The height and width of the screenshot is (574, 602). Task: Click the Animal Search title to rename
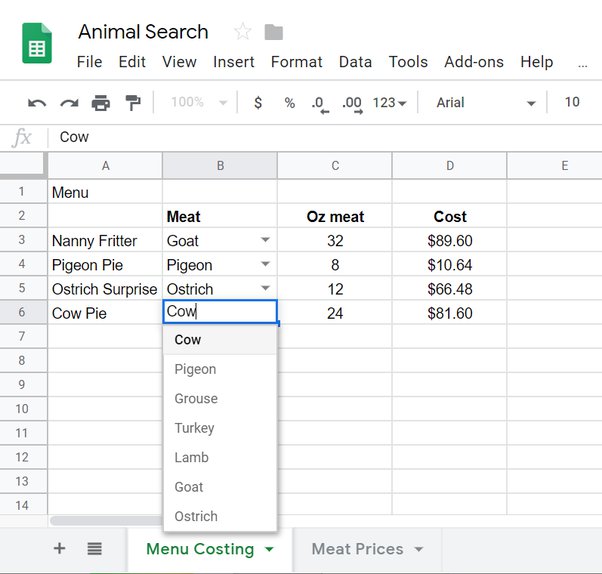coord(143,31)
